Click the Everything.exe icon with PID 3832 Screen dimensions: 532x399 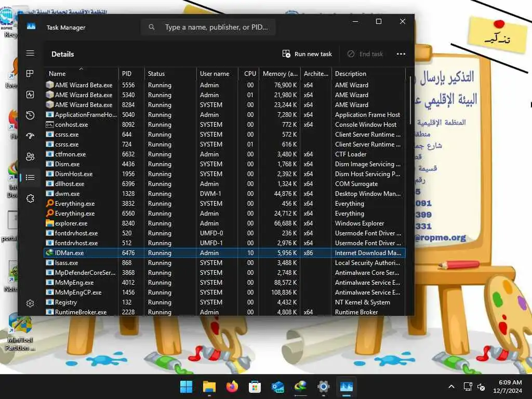pos(50,203)
